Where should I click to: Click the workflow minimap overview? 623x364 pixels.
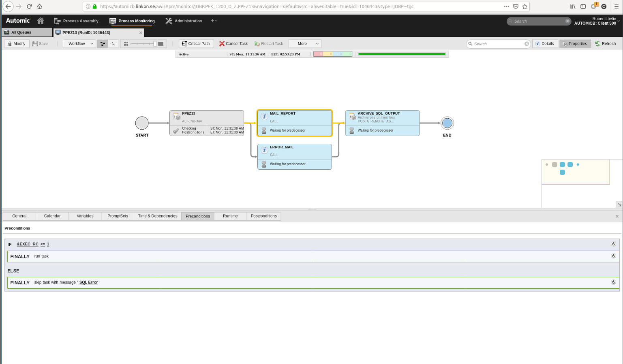pos(576,172)
